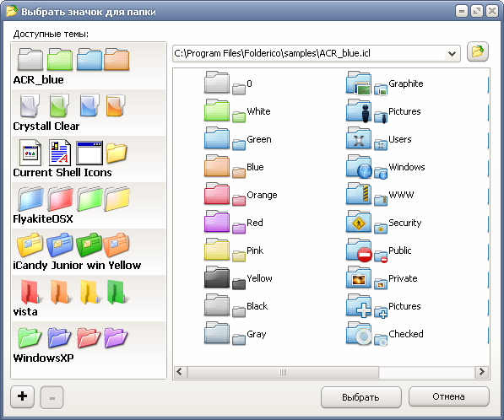Select the WindowsXP theme
The width and height of the screenshot is (504, 420).
tap(89, 345)
